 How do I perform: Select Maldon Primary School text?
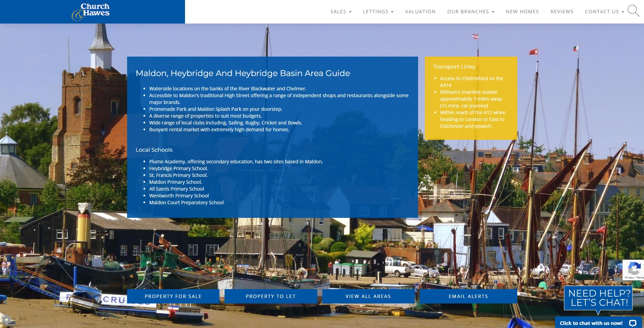[x=175, y=182]
